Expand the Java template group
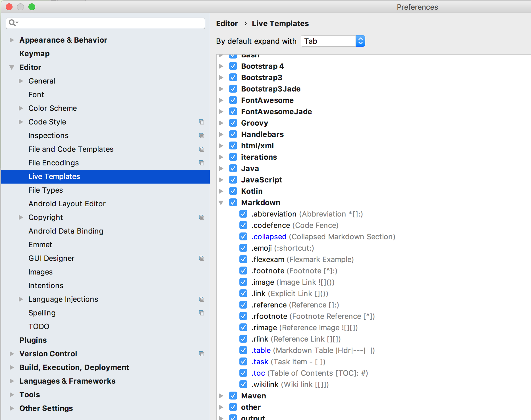Screen dimensions: 531x420 pos(221,169)
